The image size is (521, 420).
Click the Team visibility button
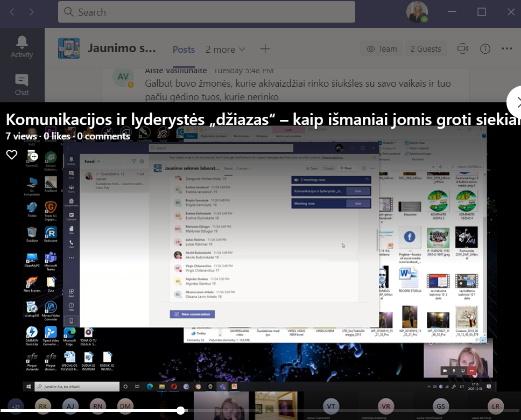click(x=382, y=49)
